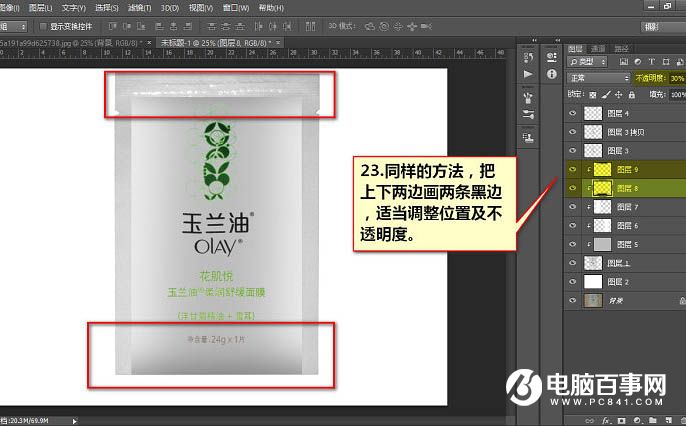686x426 pixels.
Task: Open 滤镜(T) menu
Action: click(140, 8)
